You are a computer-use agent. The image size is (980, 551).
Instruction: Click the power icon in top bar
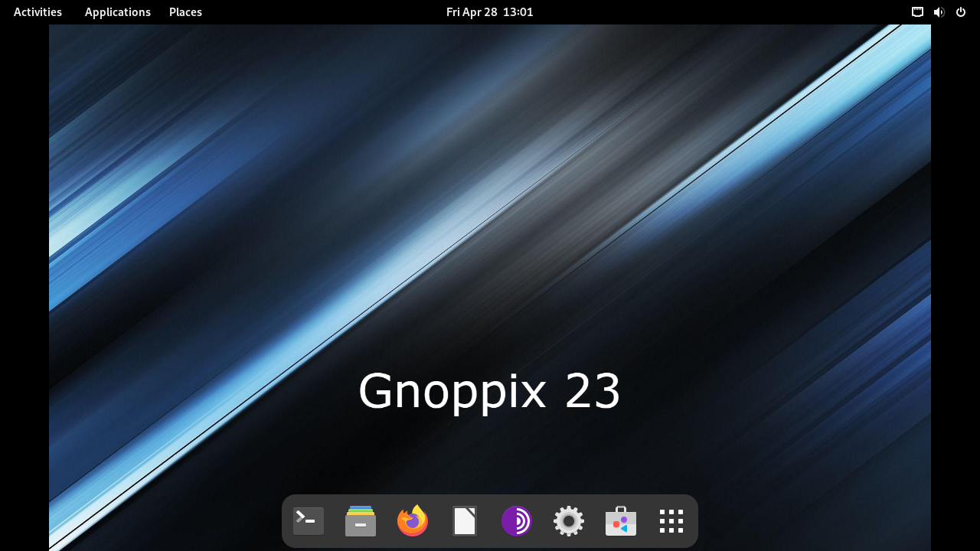961,12
